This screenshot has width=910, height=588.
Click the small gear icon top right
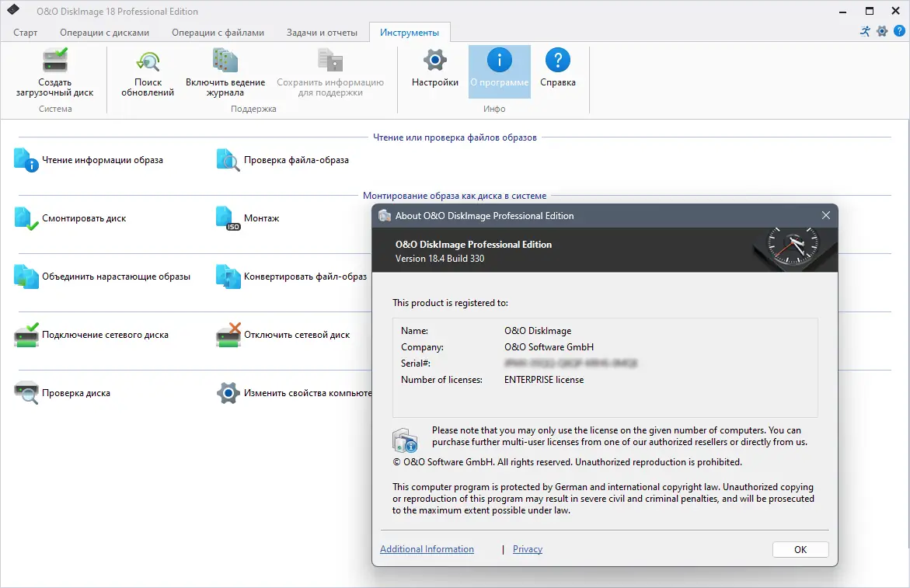pos(882,31)
